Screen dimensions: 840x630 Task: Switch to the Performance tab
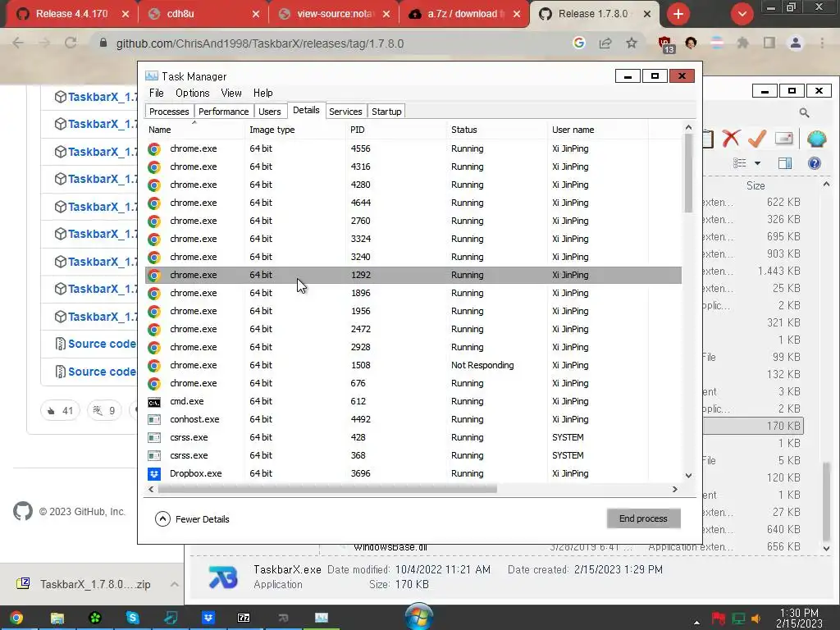pyautogui.click(x=223, y=112)
